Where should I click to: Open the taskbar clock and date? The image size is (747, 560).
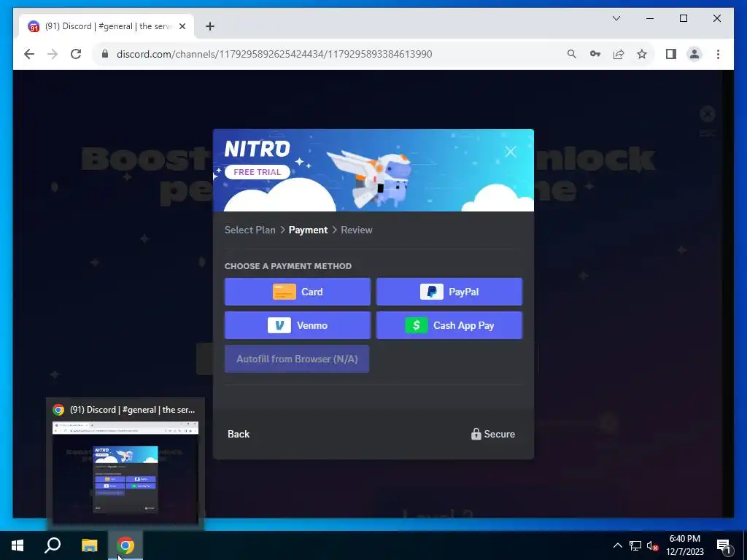(684, 545)
